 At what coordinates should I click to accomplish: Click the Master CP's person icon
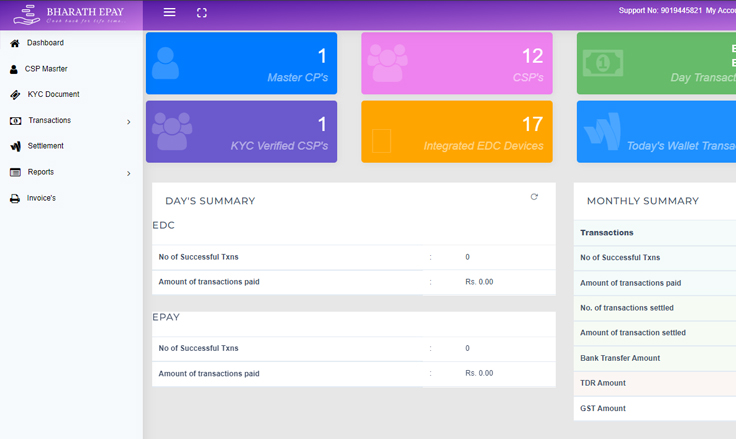[x=165, y=63]
